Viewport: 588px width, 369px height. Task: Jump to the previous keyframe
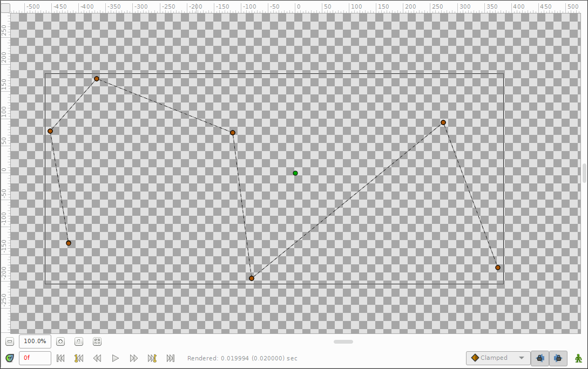(x=79, y=358)
